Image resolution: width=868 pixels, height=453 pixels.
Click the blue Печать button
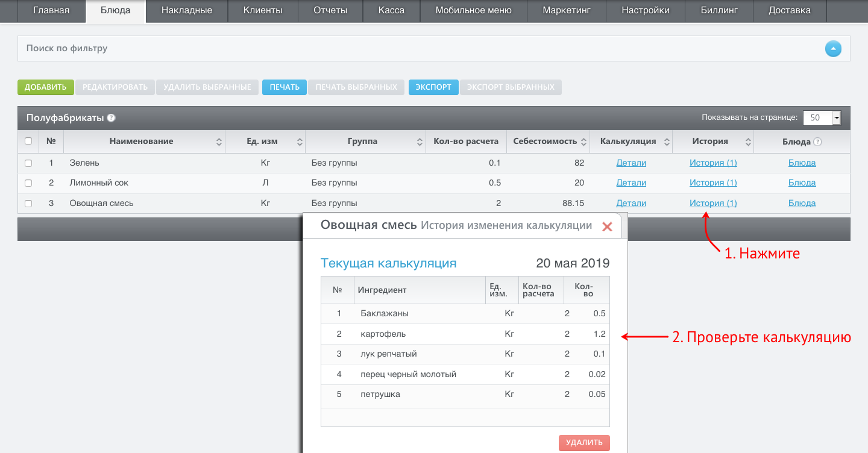285,87
